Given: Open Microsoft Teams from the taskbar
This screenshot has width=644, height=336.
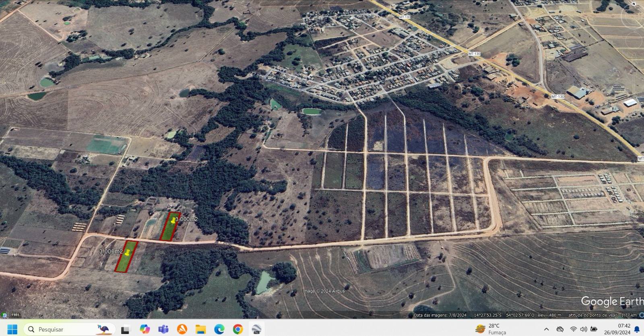Looking at the screenshot, I should 163,329.
